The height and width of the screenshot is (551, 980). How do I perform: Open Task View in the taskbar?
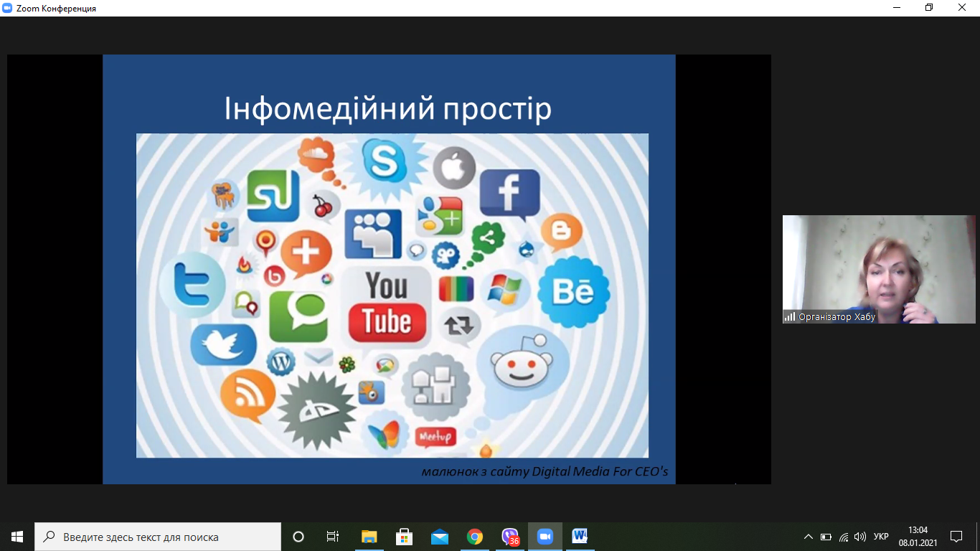[333, 537]
